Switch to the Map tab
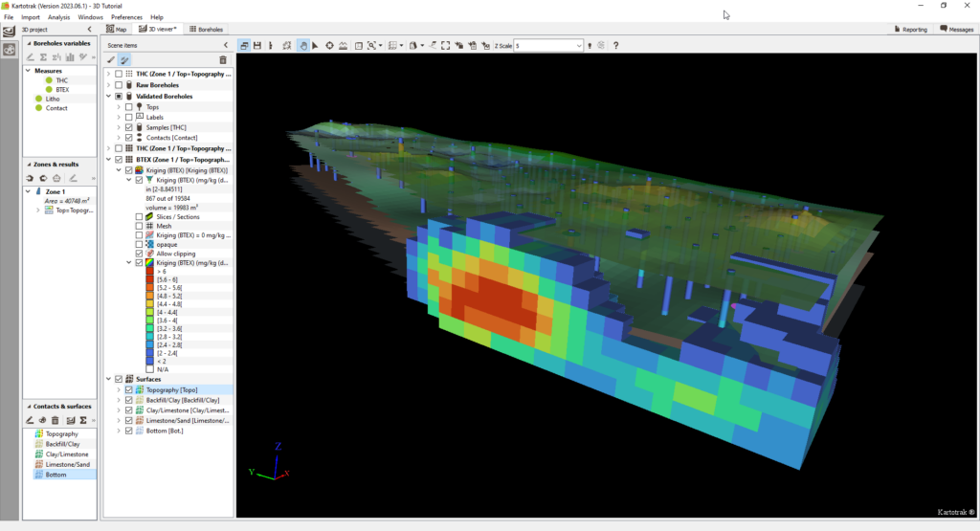 [116, 30]
